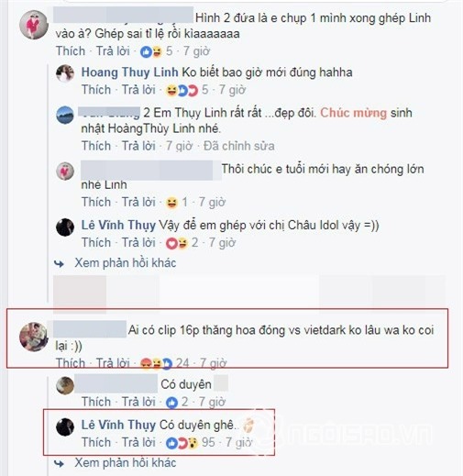
Task: Open the Hoang Thuy Linh name link
Action: 129,72
